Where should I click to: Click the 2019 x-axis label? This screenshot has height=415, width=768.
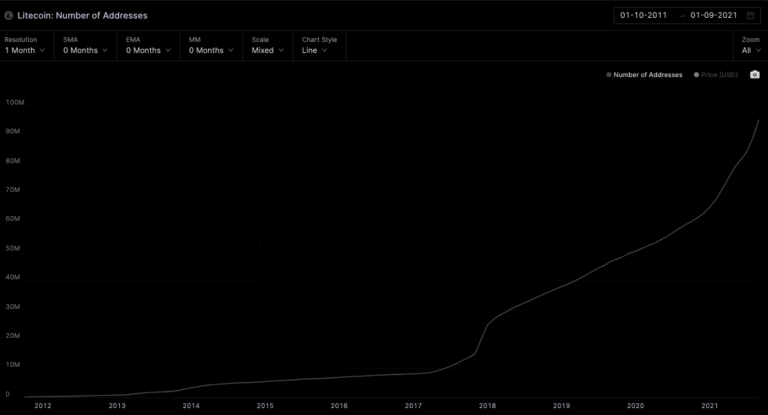tap(561, 406)
